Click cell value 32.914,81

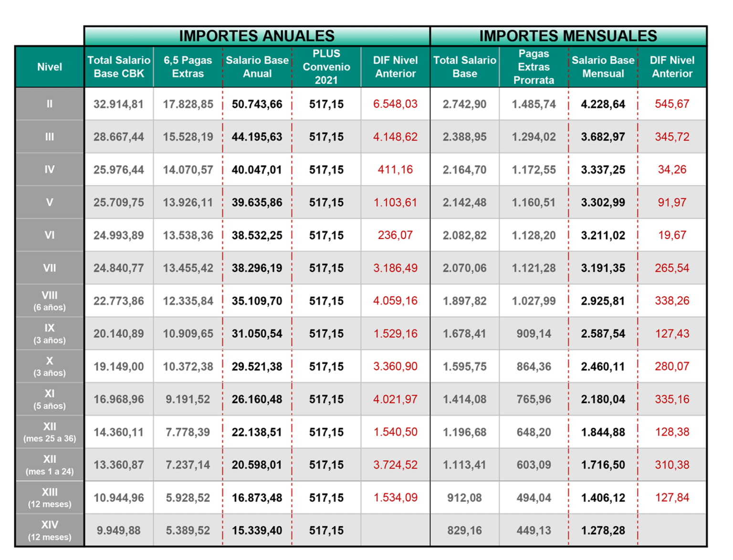click(x=119, y=104)
